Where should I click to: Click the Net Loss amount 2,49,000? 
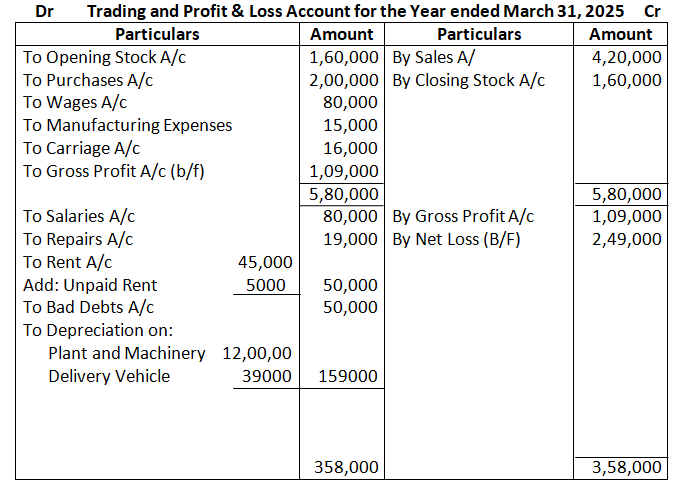626,239
